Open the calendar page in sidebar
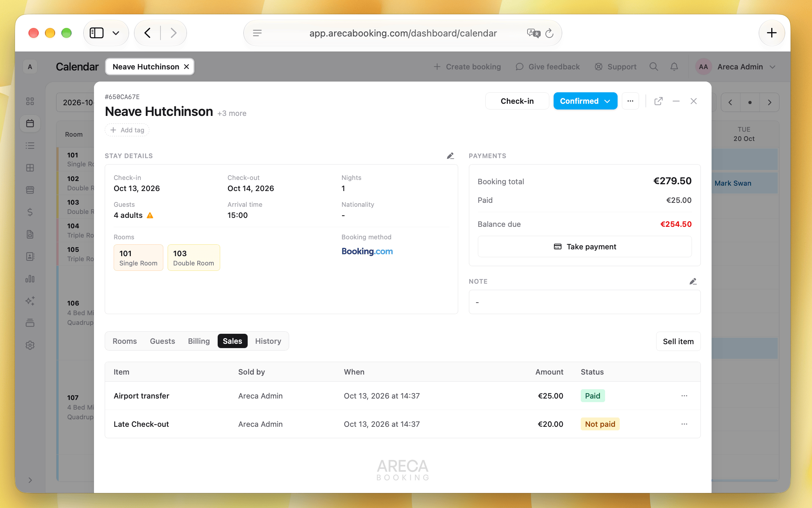812x508 pixels. coord(30,123)
